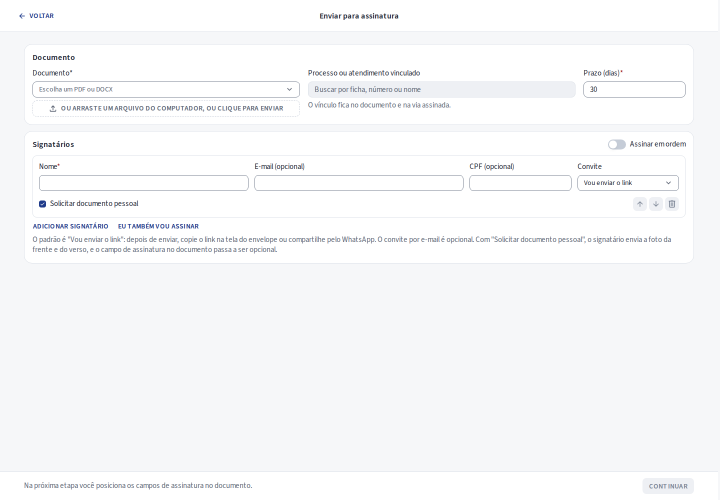Click the Continuar button
This screenshot has height=500, width=720.
(x=668, y=486)
